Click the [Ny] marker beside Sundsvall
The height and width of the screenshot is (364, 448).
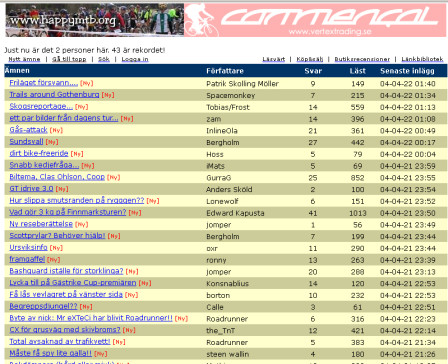pos(52,142)
